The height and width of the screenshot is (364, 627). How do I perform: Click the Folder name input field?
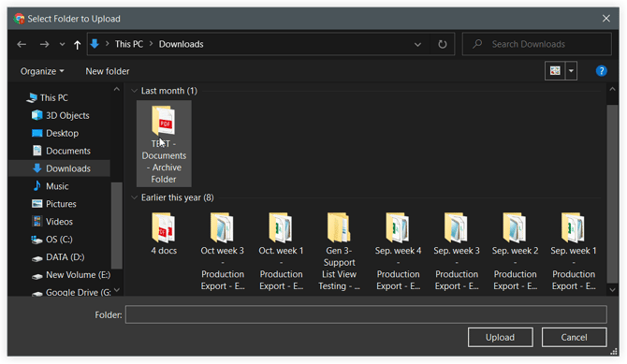point(366,314)
